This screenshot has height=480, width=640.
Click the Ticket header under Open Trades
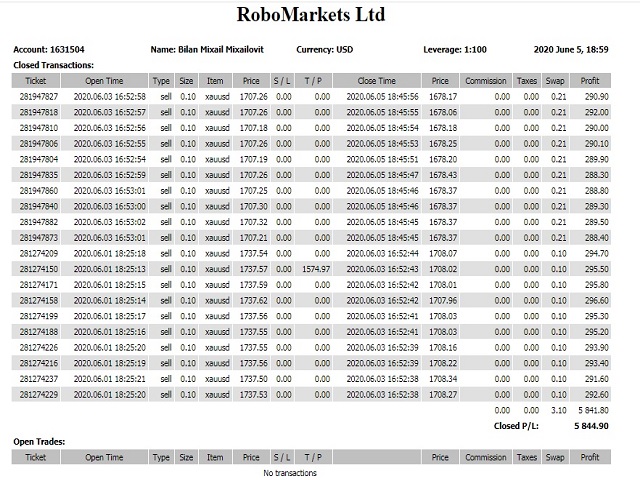pyautogui.click(x=36, y=457)
